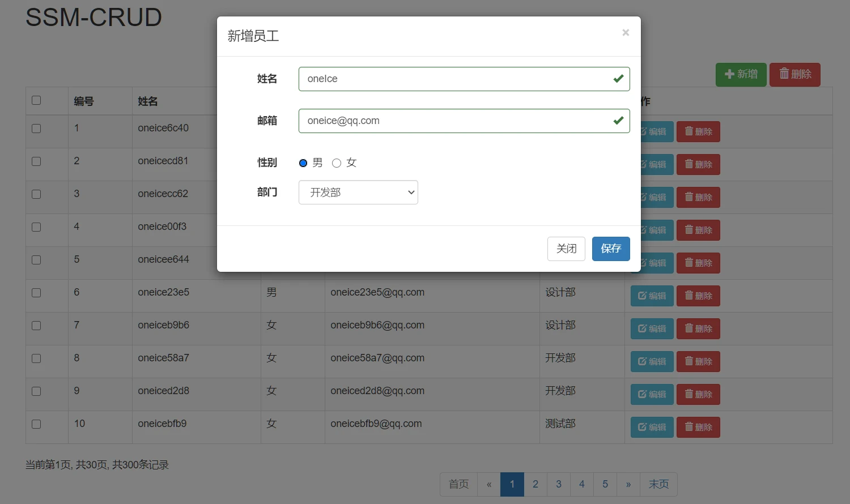
Task: Click the plus icon on the 新增 button
Action: coord(730,74)
